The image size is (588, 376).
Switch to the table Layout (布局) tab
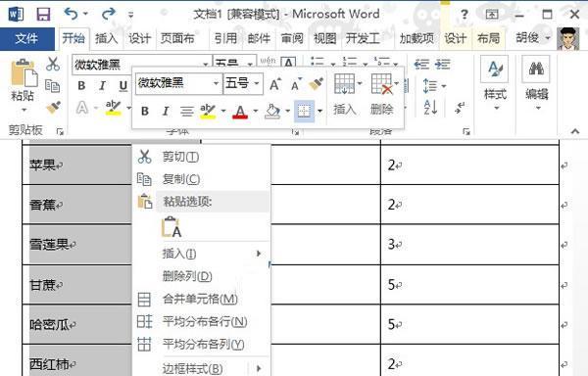click(x=488, y=38)
